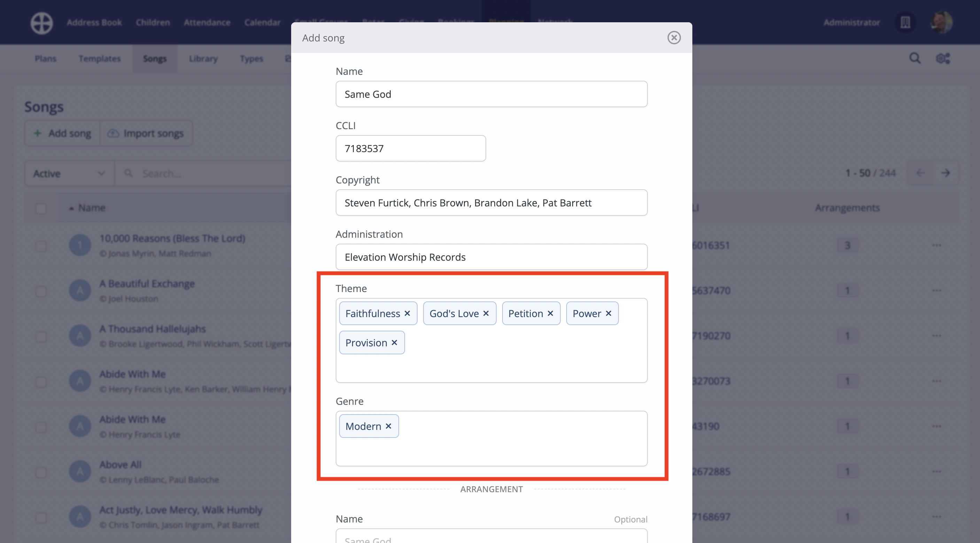Remove the Modern genre tag
Image resolution: width=980 pixels, height=543 pixels.
click(388, 426)
